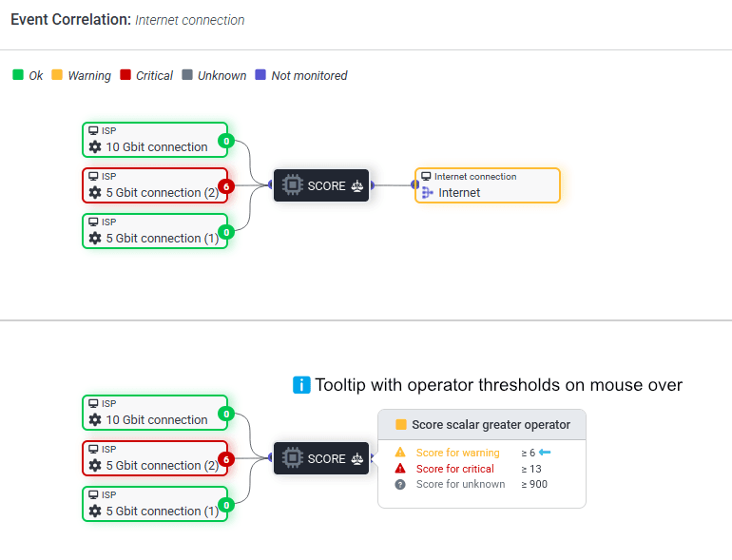This screenshot has width=732, height=560.
Task: Click the yellow square in the tooltip header
Action: [401, 425]
